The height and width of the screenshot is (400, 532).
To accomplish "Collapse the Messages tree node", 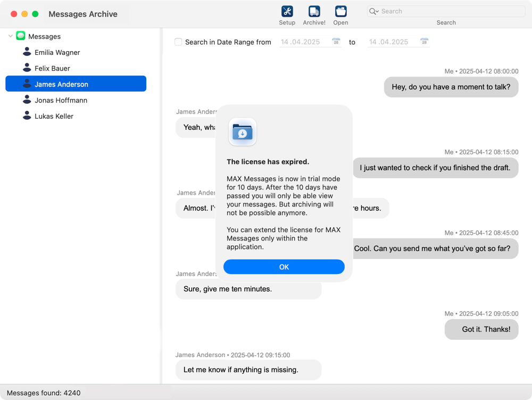I will [x=11, y=36].
